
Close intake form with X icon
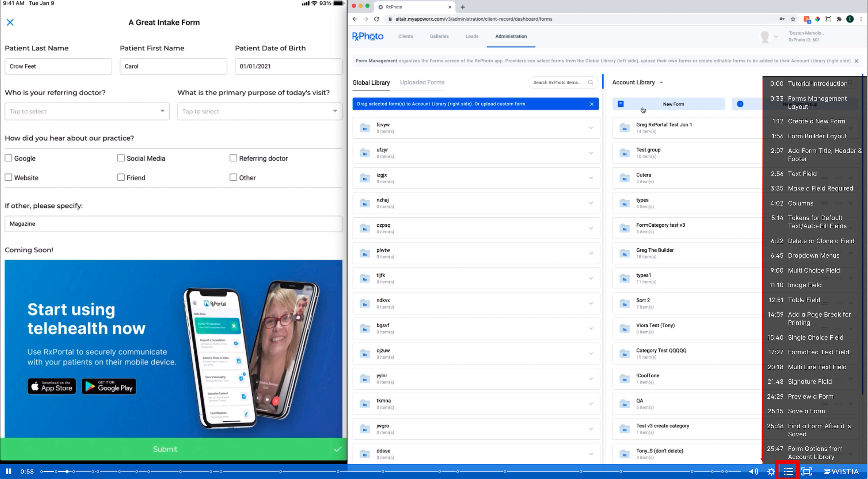tap(10, 22)
